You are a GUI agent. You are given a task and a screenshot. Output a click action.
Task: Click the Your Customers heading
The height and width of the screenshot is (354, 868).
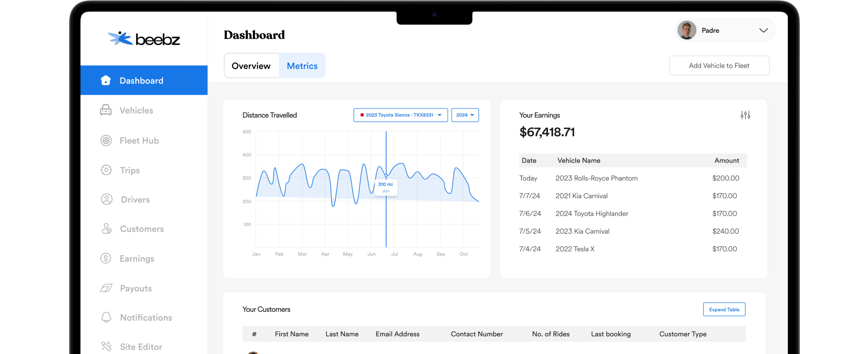pos(266,309)
